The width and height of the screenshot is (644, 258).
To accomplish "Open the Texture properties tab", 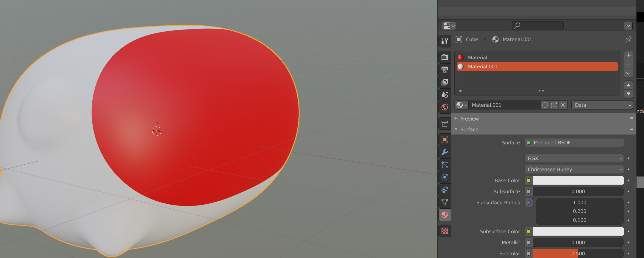I will point(445,231).
